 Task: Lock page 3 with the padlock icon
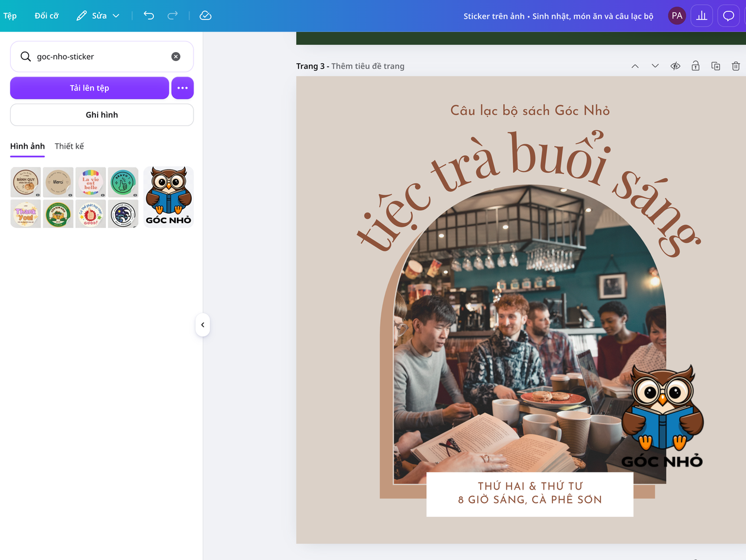tap(696, 66)
